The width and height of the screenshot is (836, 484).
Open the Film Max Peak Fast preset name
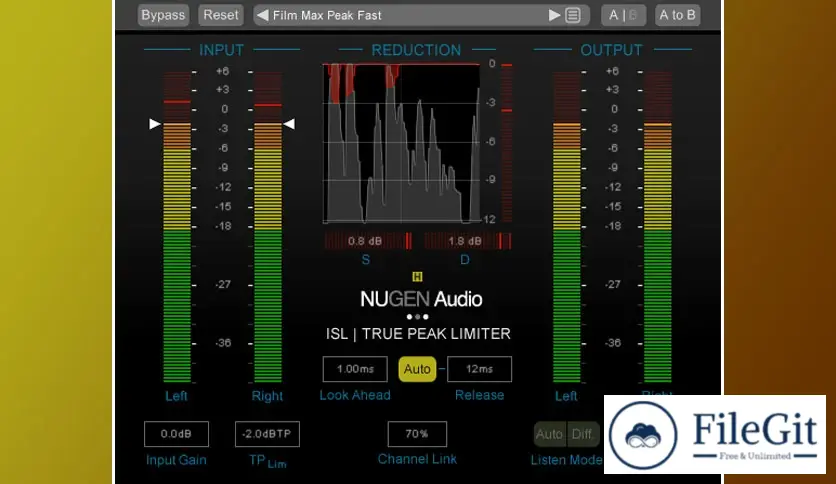[327, 15]
